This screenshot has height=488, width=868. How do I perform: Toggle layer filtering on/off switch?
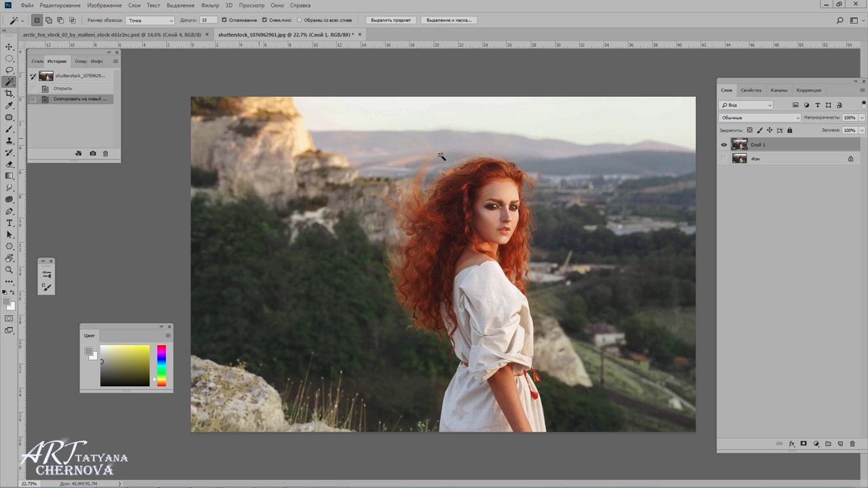(x=863, y=104)
